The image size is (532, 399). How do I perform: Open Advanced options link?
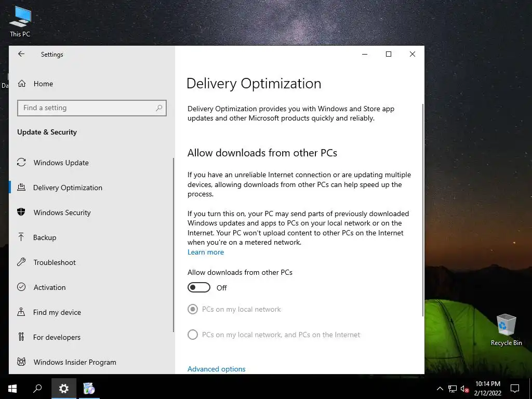click(x=217, y=369)
